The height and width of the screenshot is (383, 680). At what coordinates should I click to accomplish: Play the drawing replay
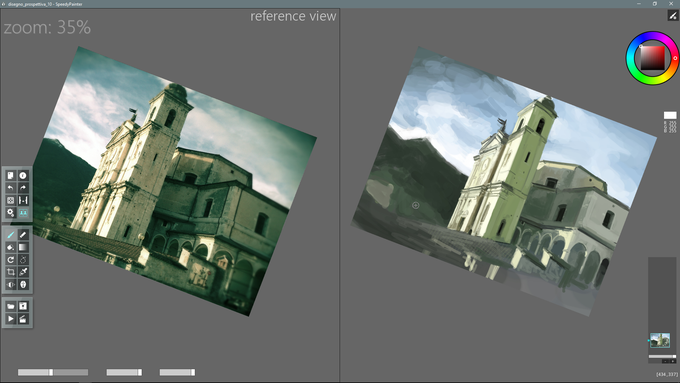(x=10, y=319)
